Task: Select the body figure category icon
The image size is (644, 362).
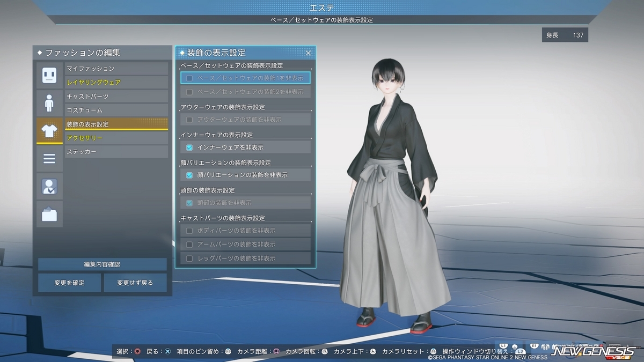Action: (x=49, y=103)
